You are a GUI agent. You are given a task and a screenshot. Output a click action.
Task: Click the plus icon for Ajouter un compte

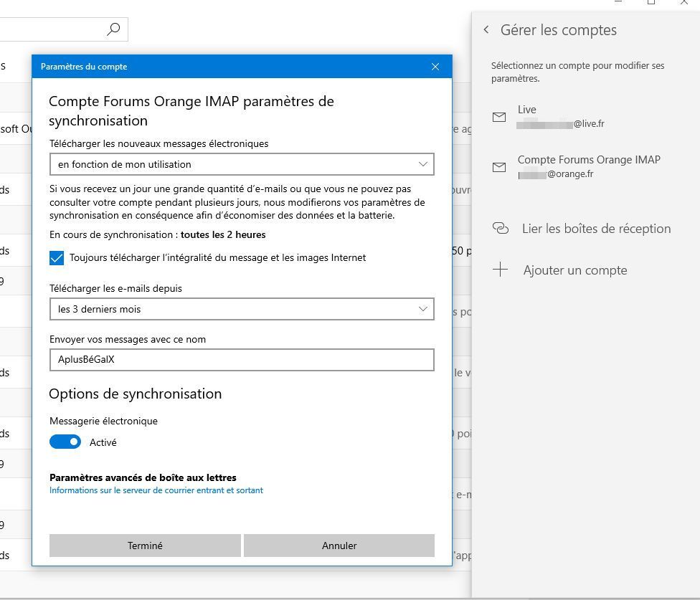pyautogui.click(x=500, y=270)
